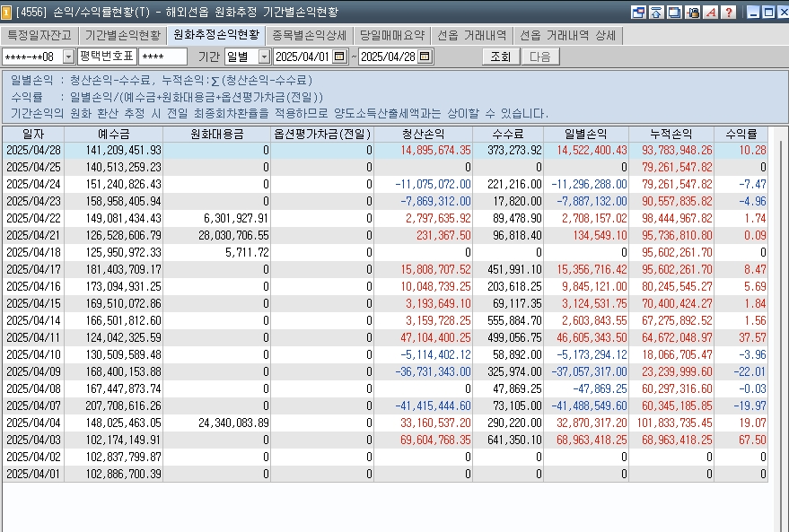Open the 일별 period type dropdown
Image resolution: width=789 pixels, height=532 pixels.
click(264, 57)
